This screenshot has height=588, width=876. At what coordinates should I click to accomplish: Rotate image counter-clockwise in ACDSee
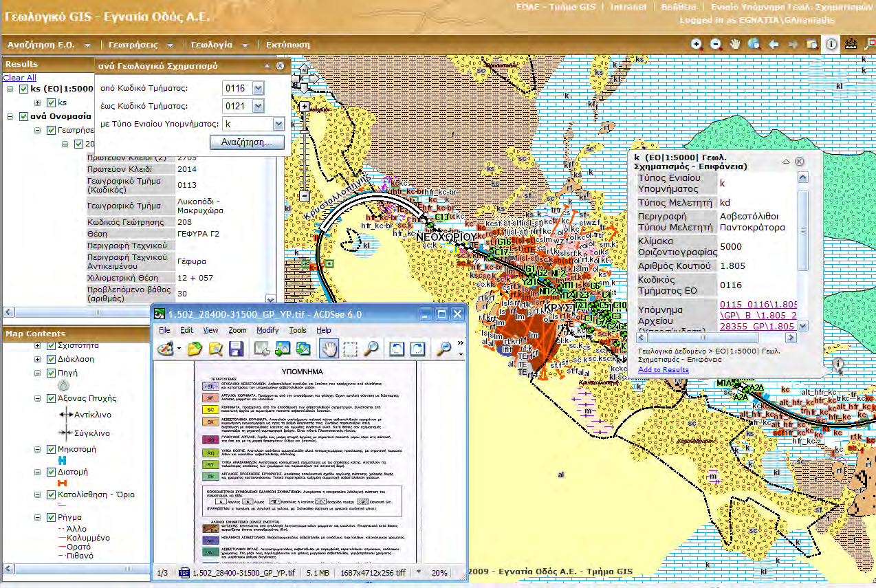pyautogui.click(x=397, y=349)
